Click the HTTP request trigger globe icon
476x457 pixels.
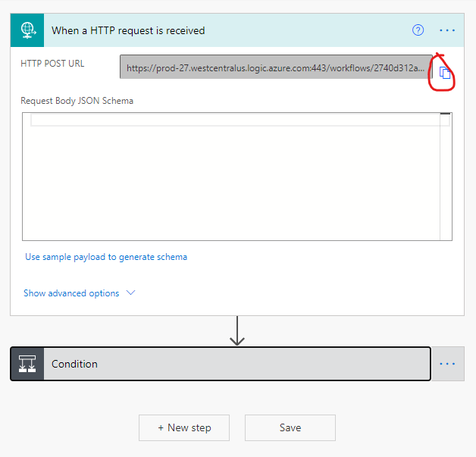tap(29, 30)
